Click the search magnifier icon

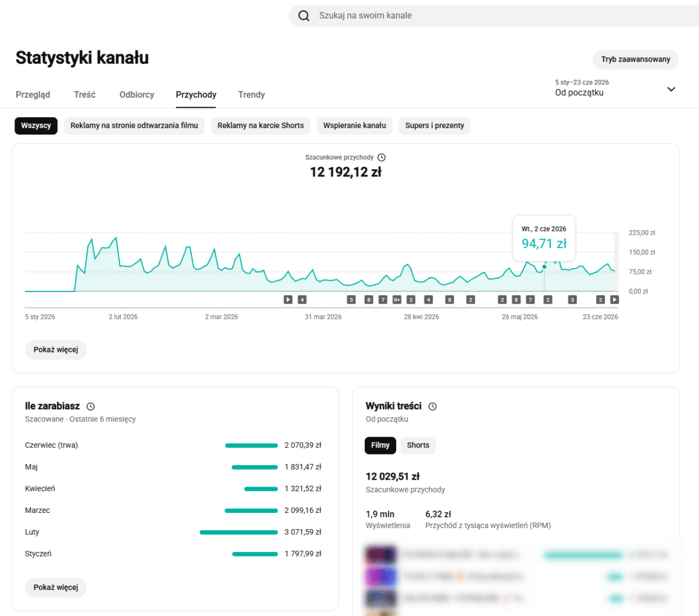[x=303, y=16]
